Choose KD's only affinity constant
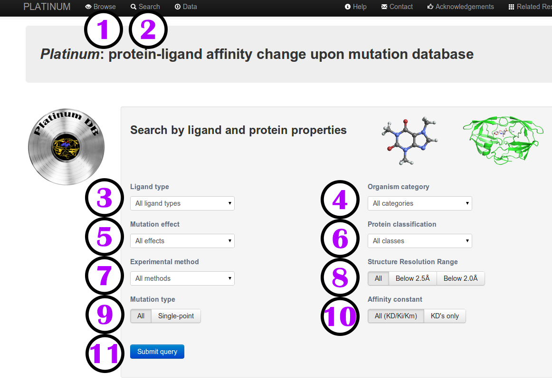 [445, 316]
